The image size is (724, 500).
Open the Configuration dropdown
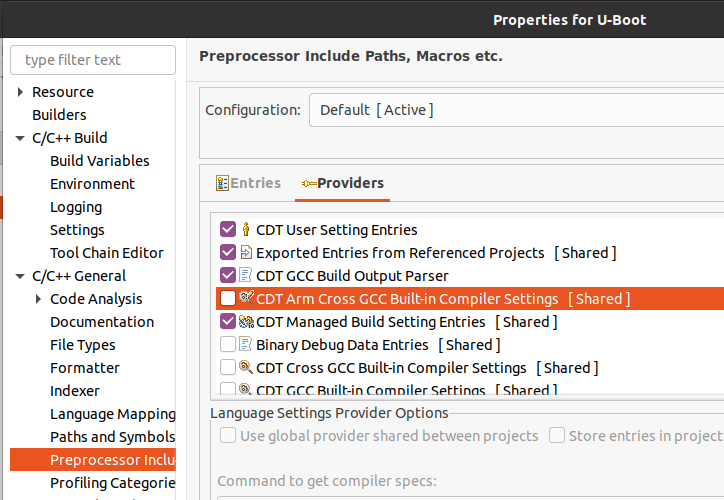coord(516,110)
